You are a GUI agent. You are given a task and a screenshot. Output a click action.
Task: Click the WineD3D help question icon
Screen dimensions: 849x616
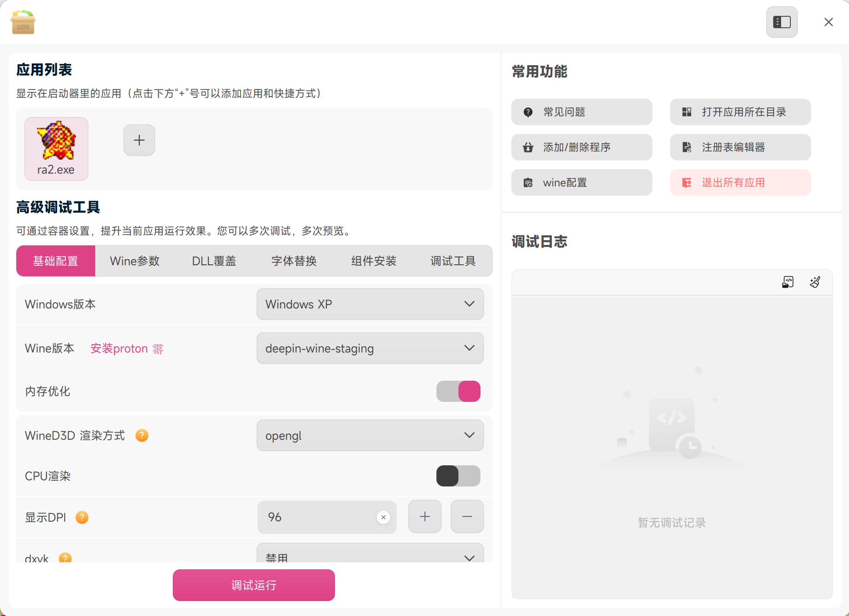[x=141, y=435]
